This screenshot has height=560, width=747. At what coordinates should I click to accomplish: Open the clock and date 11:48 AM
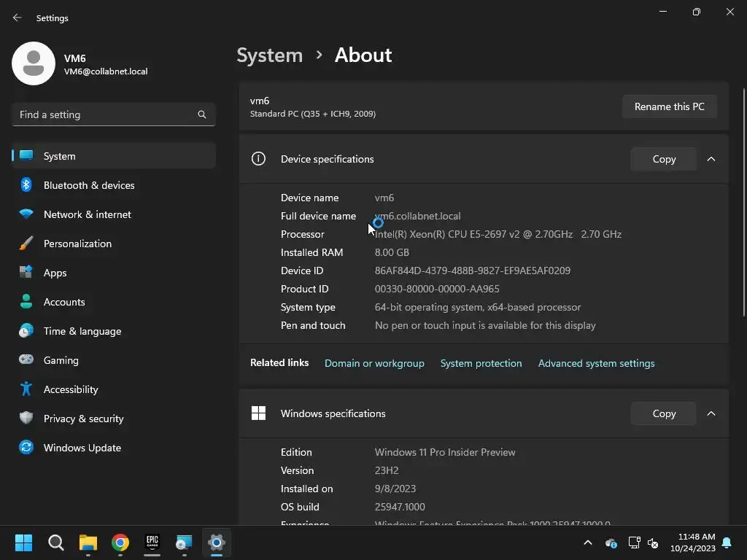(693, 542)
